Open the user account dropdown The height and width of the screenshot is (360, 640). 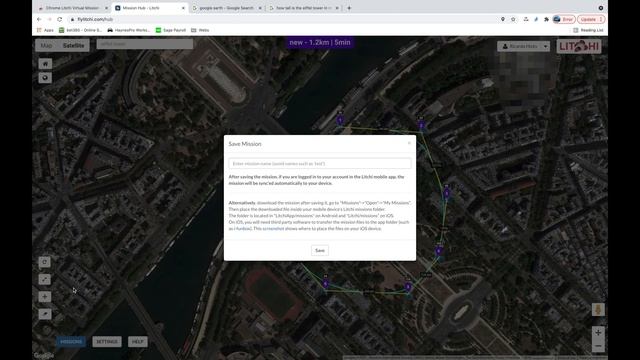[x=523, y=46]
